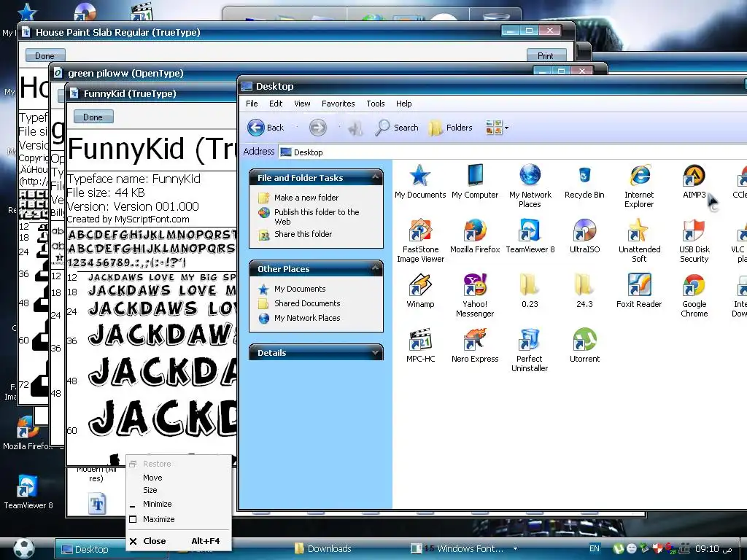This screenshot has width=747, height=560.
Task: Select Mozilla Firefox icon in Desktop window
Action: click(x=475, y=236)
